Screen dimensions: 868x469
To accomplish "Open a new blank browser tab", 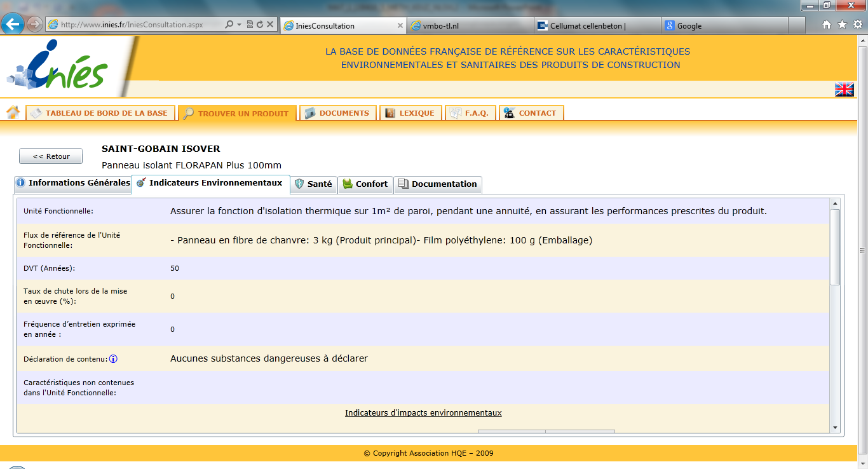I will pos(797,25).
